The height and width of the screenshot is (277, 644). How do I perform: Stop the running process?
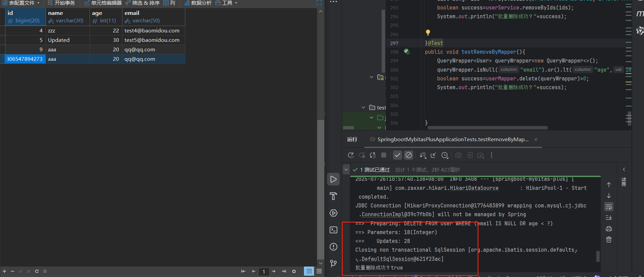(x=384, y=155)
